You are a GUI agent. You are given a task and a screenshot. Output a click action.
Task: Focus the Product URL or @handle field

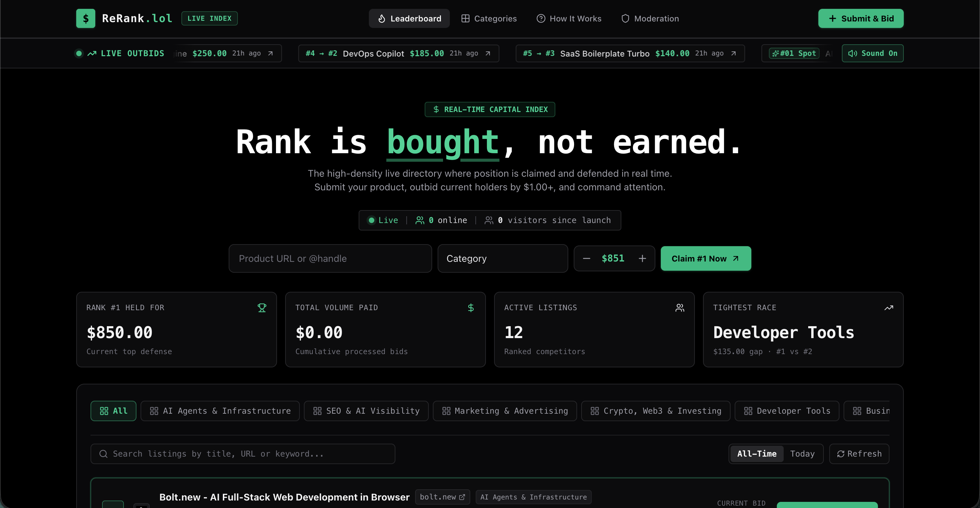330,258
